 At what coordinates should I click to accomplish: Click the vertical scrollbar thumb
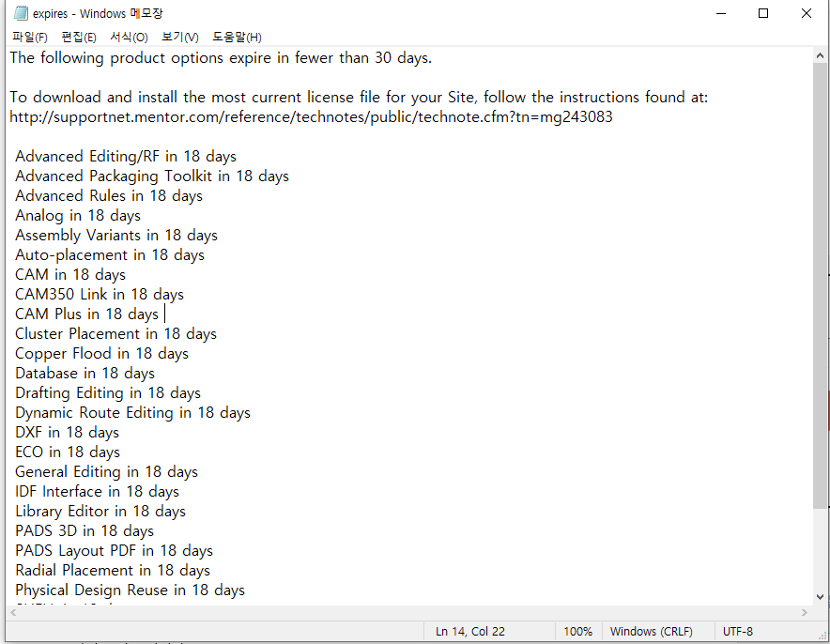[x=820, y=282]
